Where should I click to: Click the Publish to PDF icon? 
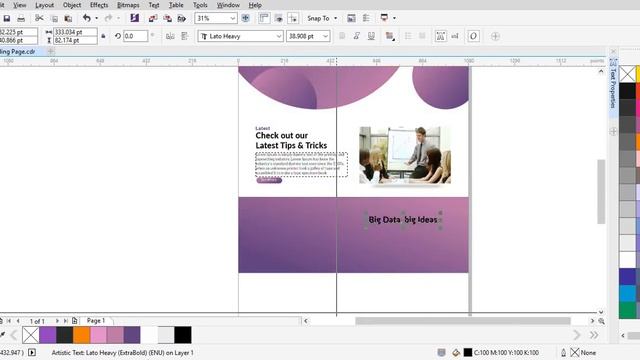tap(182, 18)
